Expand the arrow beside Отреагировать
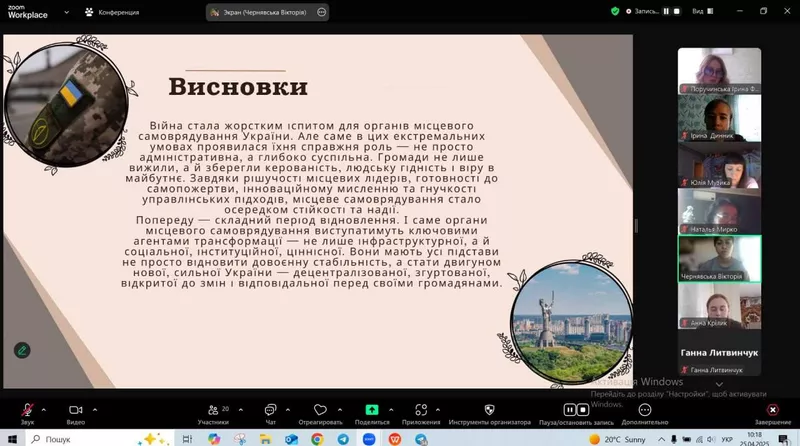800x446 pixels. click(340, 410)
